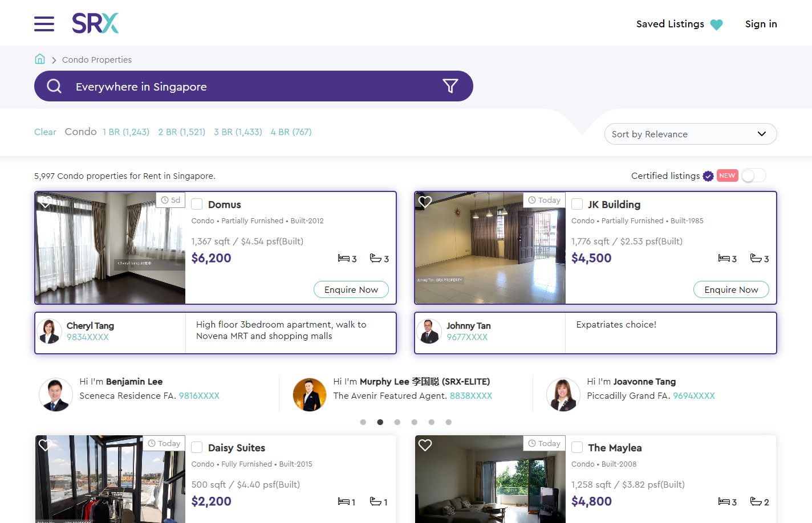
Task: Click Murphy Lee's agent avatar
Action: pyautogui.click(x=310, y=395)
